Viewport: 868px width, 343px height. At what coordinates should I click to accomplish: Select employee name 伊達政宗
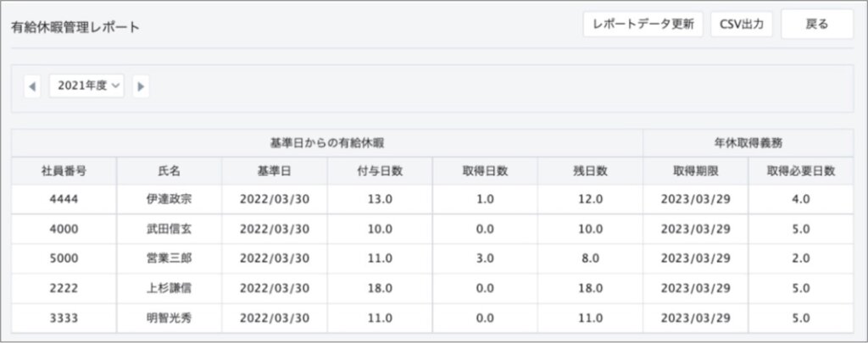169,198
